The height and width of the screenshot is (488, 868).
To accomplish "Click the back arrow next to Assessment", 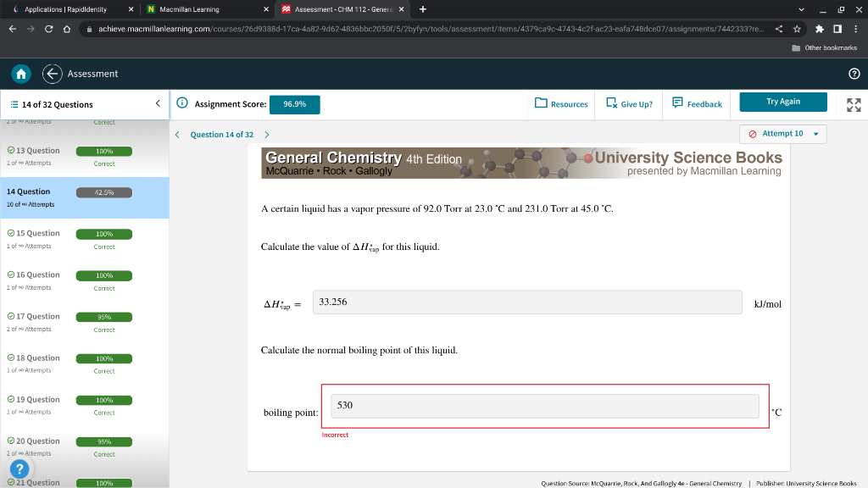I will (53, 74).
